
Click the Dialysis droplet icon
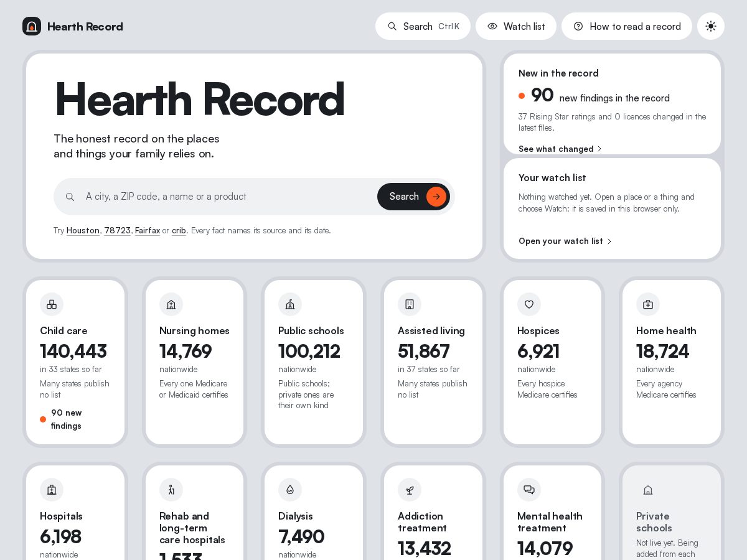click(x=290, y=490)
